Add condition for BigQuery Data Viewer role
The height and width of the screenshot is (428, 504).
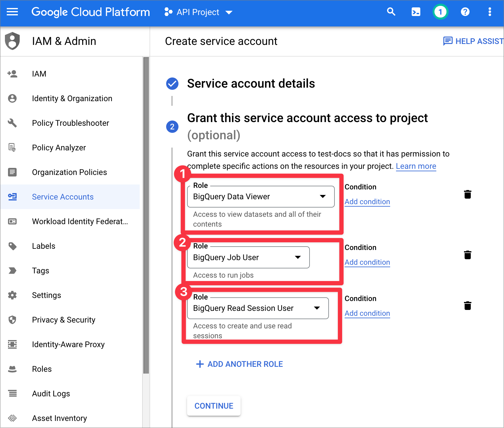(367, 202)
